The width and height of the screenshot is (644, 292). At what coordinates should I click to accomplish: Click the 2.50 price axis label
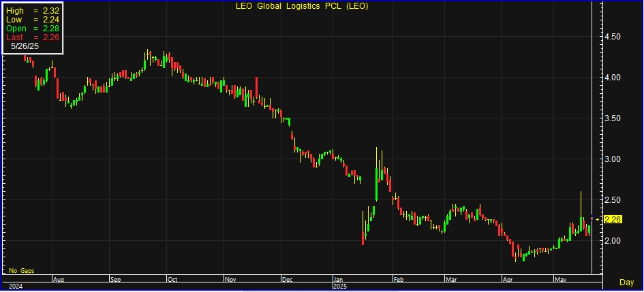click(x=613, y=199)
